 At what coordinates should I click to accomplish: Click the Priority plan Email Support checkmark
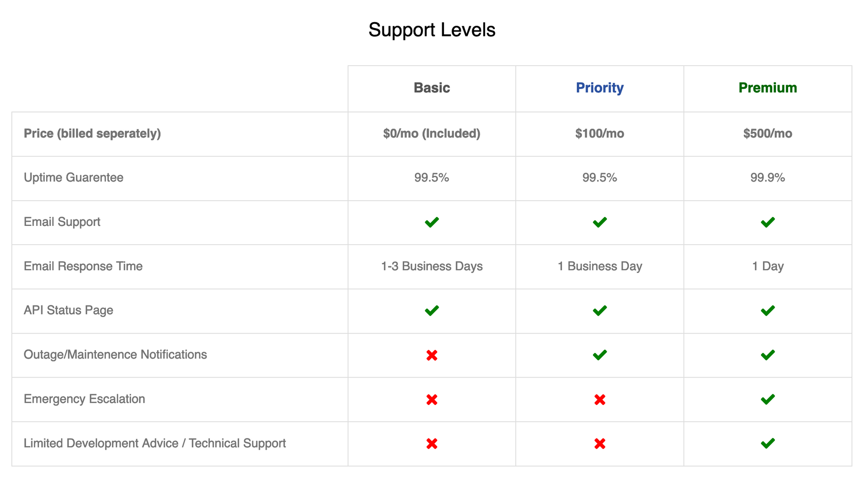tap(600, 222)
